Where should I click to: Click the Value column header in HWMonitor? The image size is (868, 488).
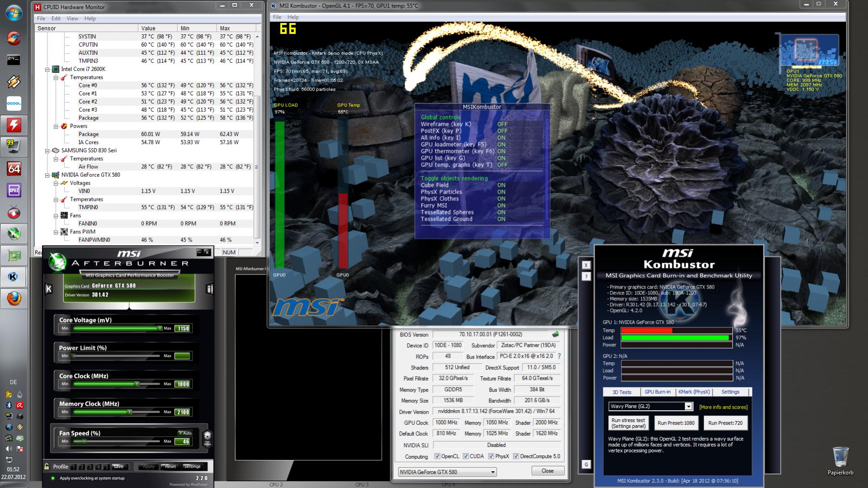[x=158, y=28]
